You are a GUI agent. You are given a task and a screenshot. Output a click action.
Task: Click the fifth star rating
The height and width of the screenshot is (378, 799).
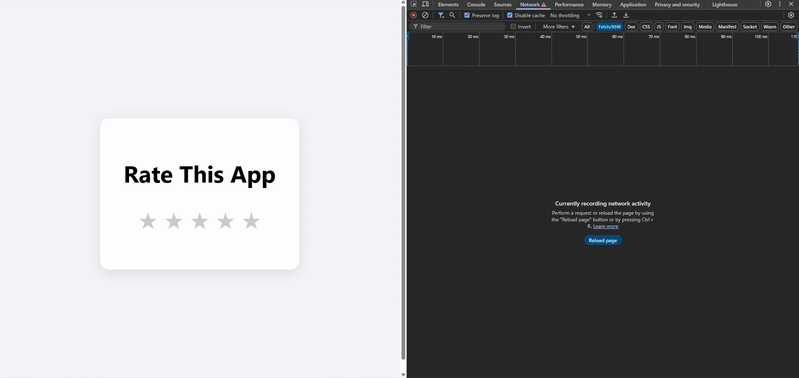tap(251, 221)
